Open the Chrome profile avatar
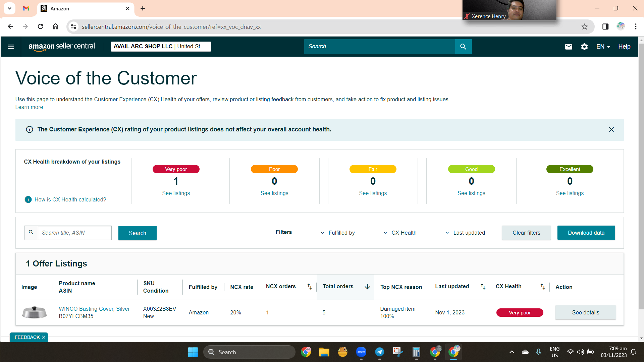Viewport: 644px width, 362px height. tap(621, 26)
